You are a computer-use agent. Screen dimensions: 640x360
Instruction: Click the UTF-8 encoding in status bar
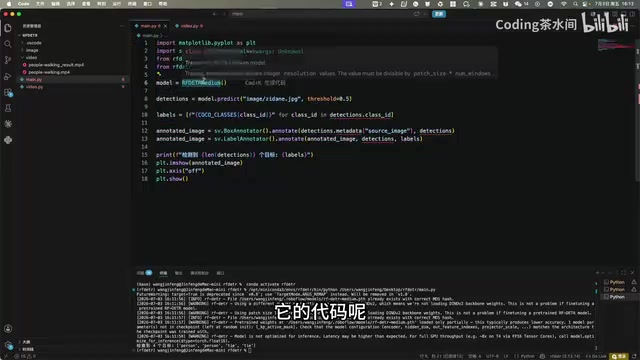(x=492, y=356)
